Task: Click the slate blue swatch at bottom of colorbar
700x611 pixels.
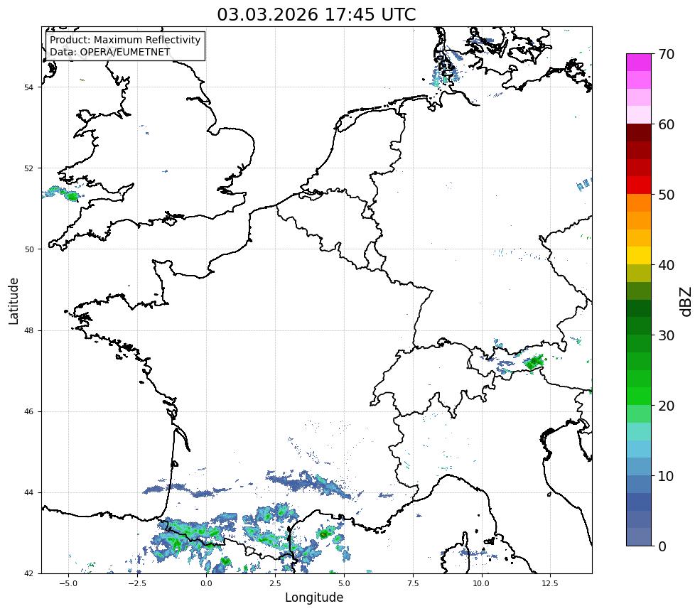Action: coord(639,537)
